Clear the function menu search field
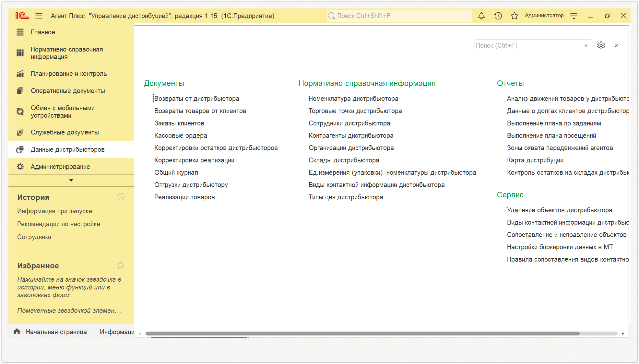639x364 pixels. coord(586,45)
